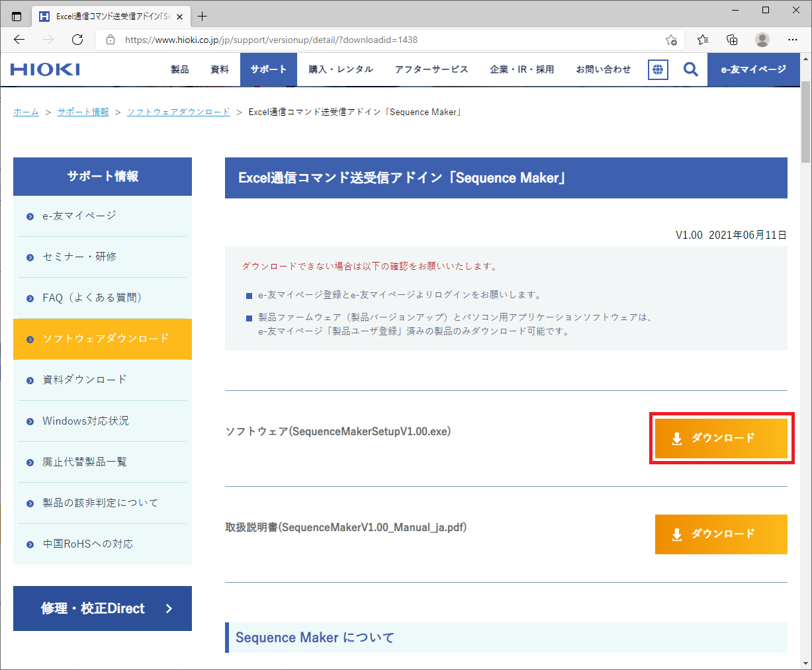
Task: Switch to the サポート navigation tab
Action: click(x=268, y=69)
